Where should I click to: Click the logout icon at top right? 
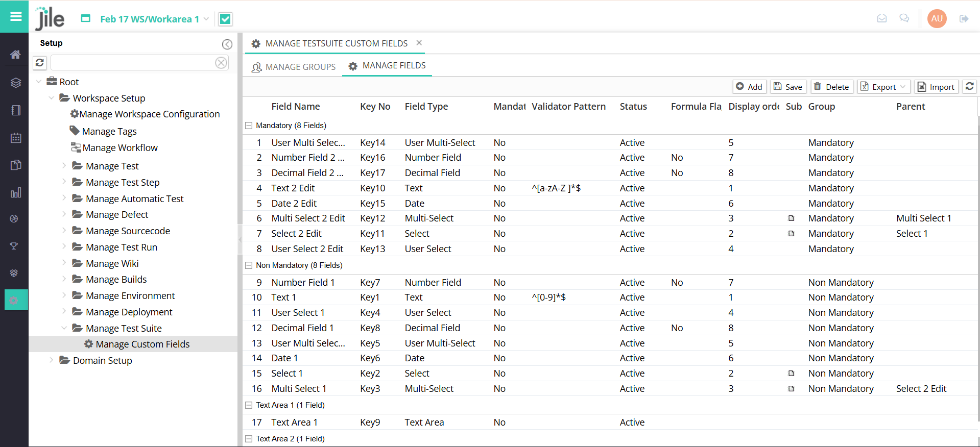click(x=964, y=19)
